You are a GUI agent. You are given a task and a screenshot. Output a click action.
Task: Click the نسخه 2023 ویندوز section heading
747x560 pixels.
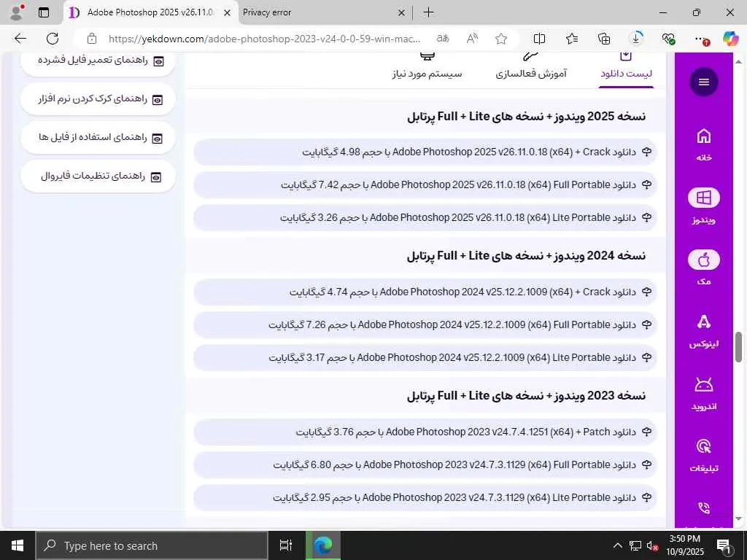tap(526, 396)
